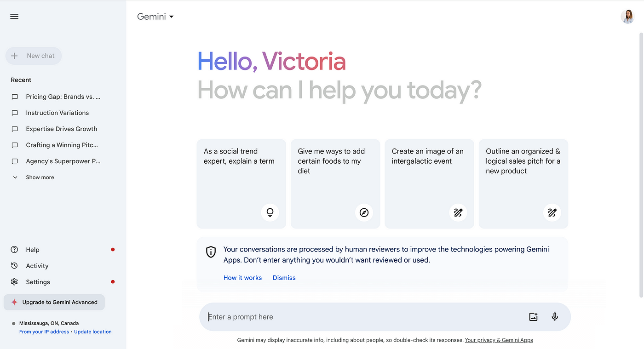Image resolution: width=644 pixels, height=349 pixels.
Task: Open Activity in the sidebar
Action: (37, 266)
